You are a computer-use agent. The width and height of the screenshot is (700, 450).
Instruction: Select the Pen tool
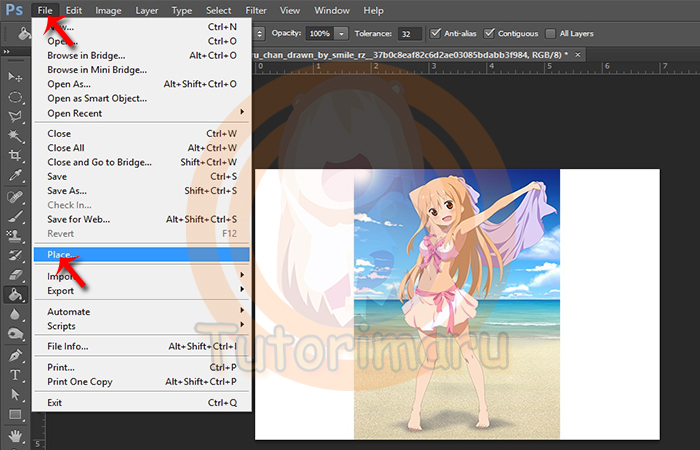pos(15,355)
